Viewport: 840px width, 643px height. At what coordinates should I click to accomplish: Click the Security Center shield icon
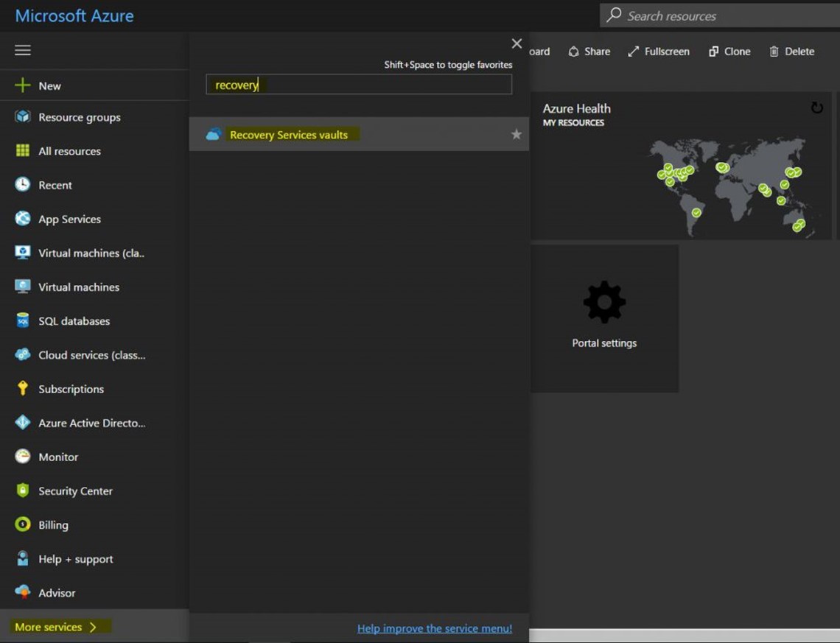pyautogui.click(x=23, y=491)
